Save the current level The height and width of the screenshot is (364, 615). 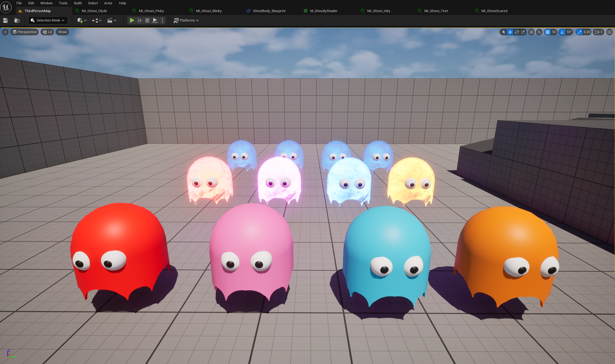[5, 20]
